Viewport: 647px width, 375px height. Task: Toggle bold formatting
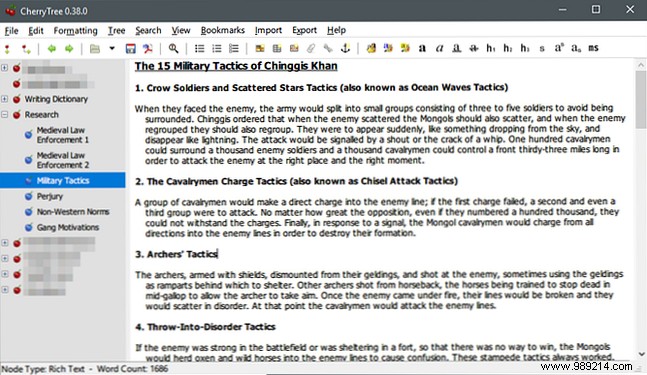click(x=422, y=48)
